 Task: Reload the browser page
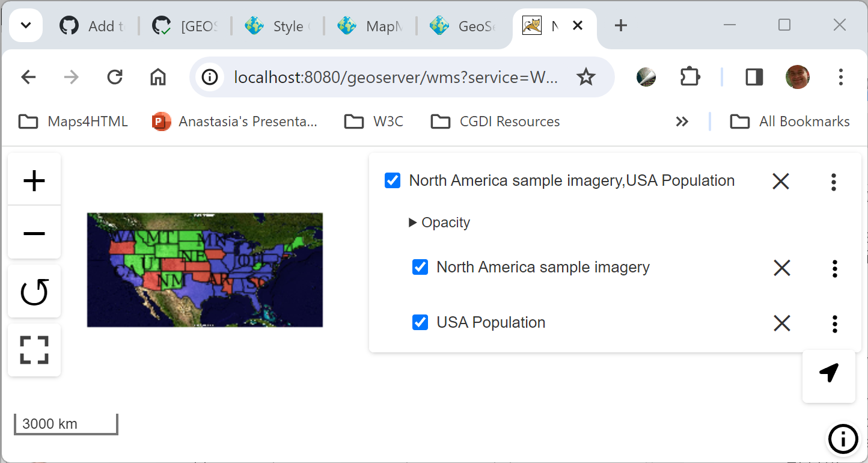click(x=115, y=77)
